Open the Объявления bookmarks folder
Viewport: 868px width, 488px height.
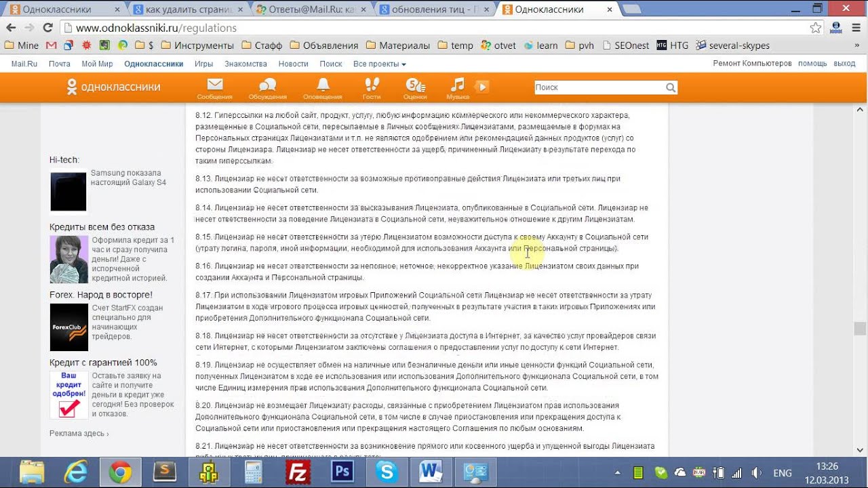(324, 45)
